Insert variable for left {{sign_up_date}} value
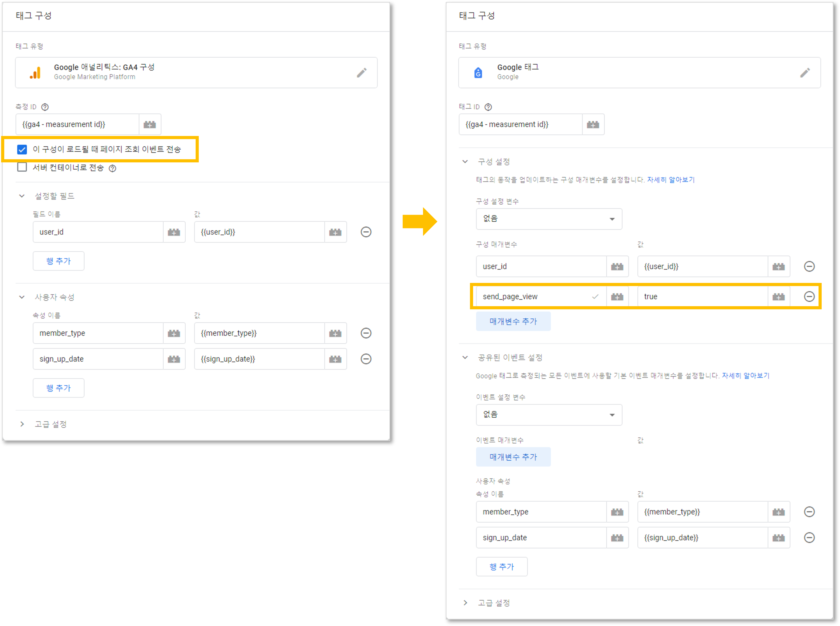The height and width of the screenshot is (626, 840). (336, 359)
